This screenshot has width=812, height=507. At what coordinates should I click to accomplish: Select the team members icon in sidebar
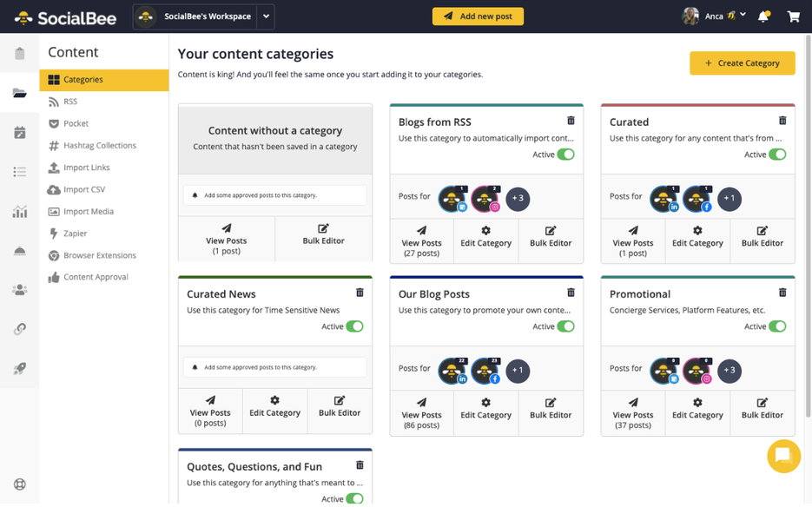tap(20, 289)
